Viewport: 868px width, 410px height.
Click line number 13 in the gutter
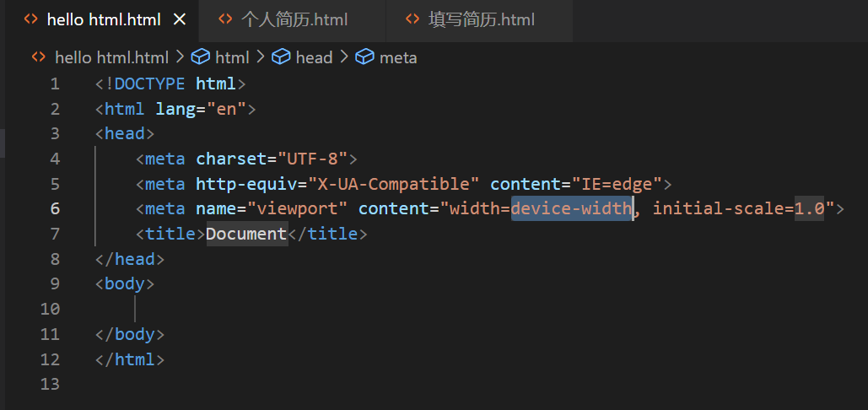pos(50,384)
